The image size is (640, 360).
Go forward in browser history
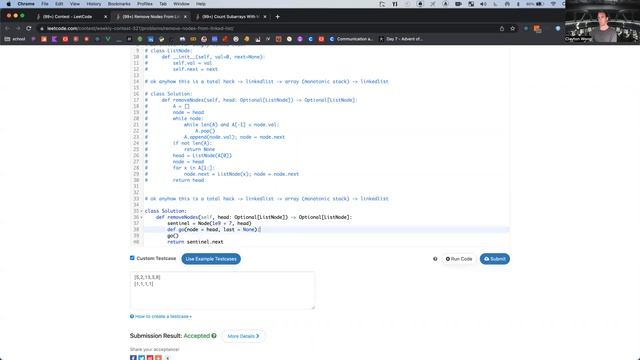pyautogui.click(x=18, y=29)
